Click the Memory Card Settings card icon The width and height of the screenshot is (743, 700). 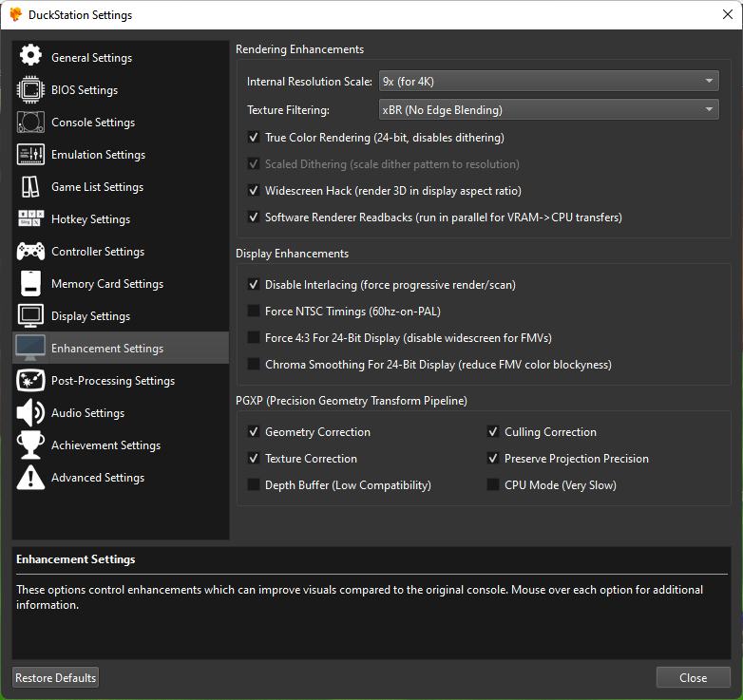click(30, 283)
